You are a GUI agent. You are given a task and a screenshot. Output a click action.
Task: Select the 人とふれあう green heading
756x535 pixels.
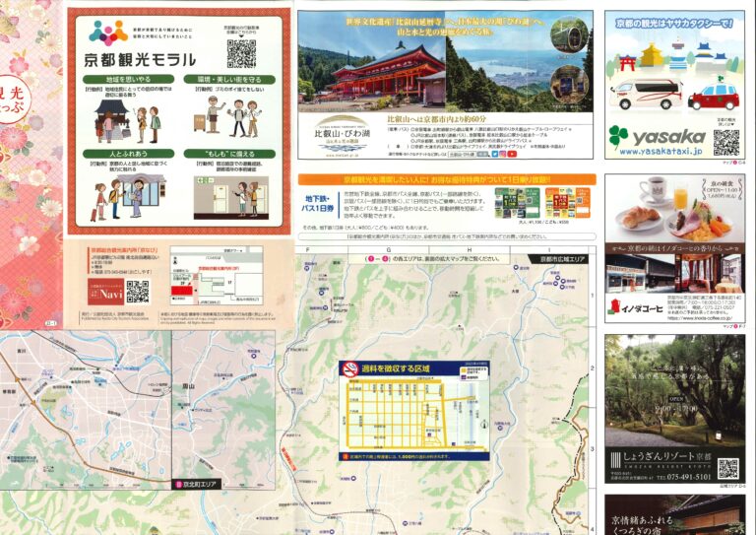click(121, 154)
